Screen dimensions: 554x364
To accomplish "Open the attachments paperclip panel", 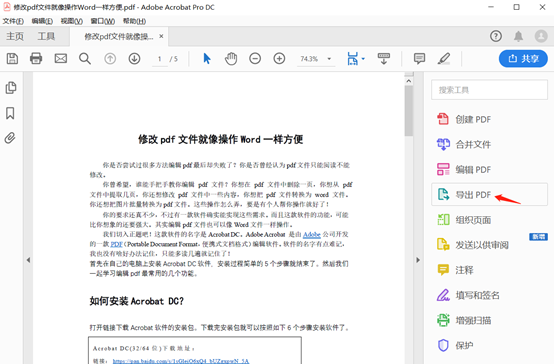I will click(x=10, y=138).
